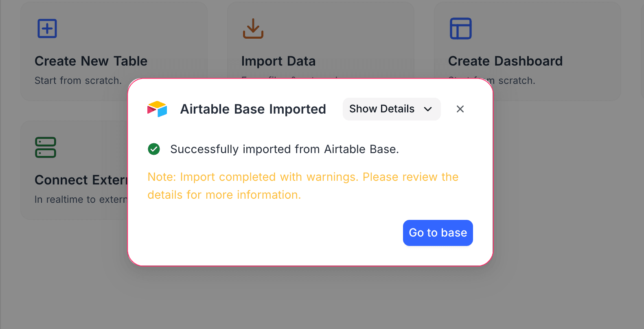Click 'Start from scratch' under Create New Table
This screenshot has height=329, width=644.
click(78, 80)
